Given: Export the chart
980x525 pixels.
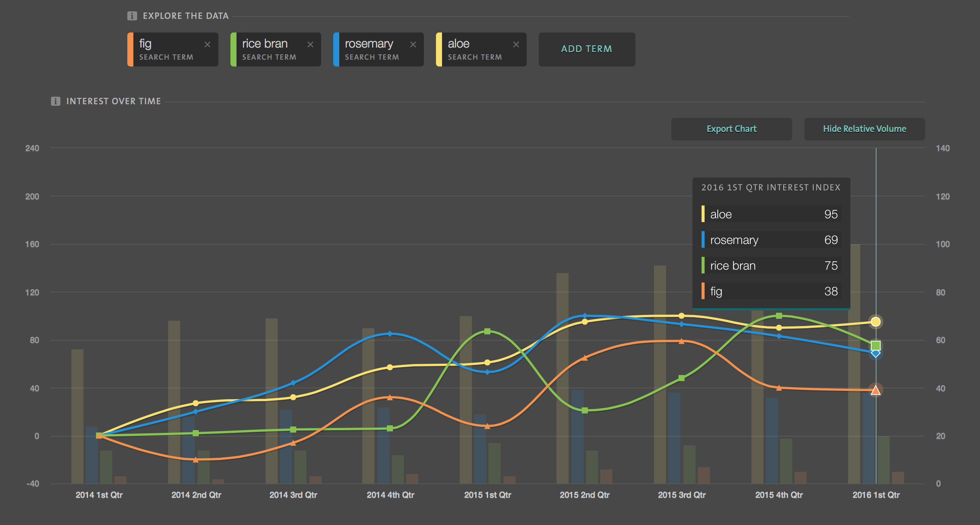Looking at the screenshot, I should (731, 129).
